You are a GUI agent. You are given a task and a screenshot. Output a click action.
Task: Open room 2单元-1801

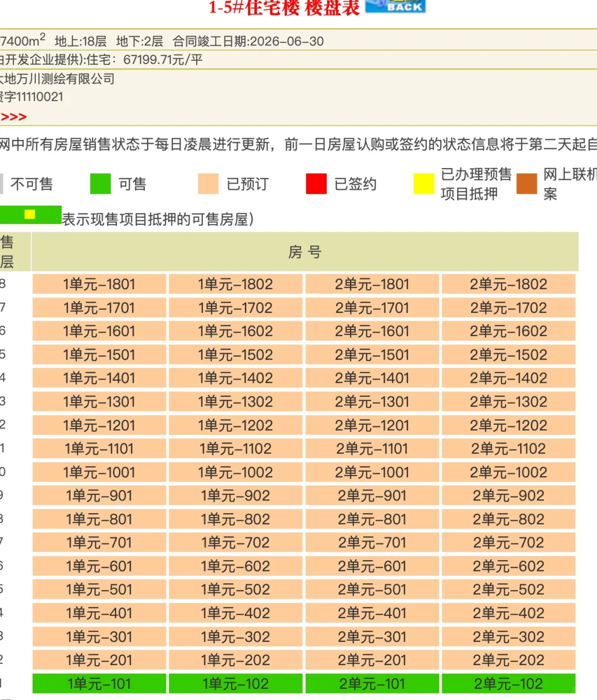click(372, 284)
